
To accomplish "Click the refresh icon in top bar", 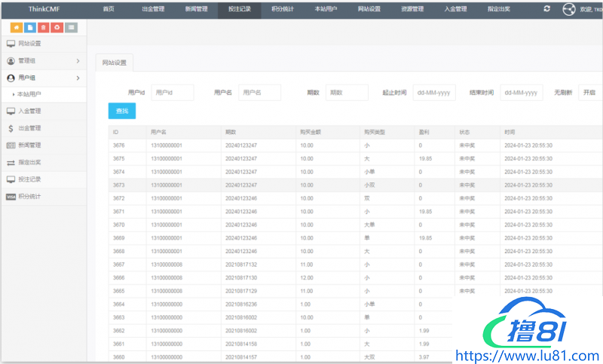I will coord(546,9).
